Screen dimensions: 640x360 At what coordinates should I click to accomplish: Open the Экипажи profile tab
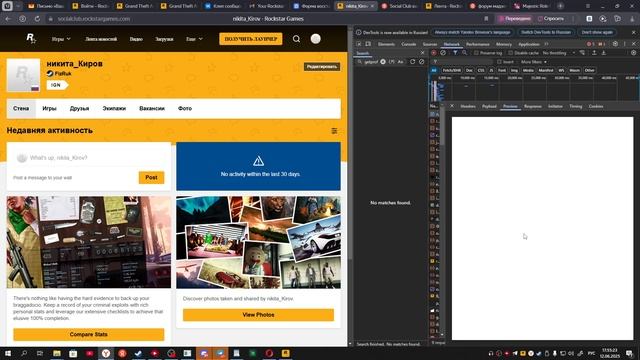tap(114, 109)
